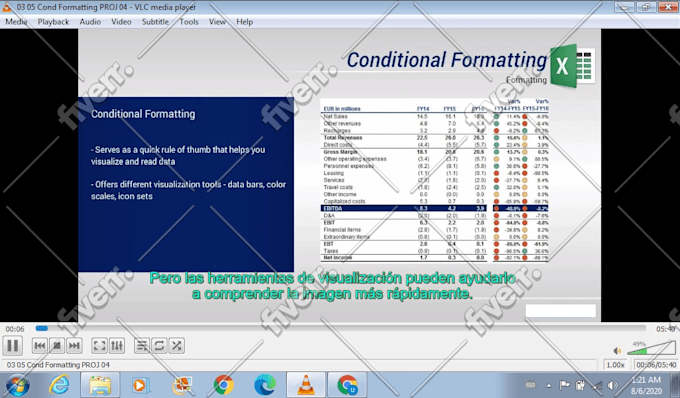The height and width of the screenshot is (398, 680).
Task: Open the Windows Start menu
Action: (17, 385)
